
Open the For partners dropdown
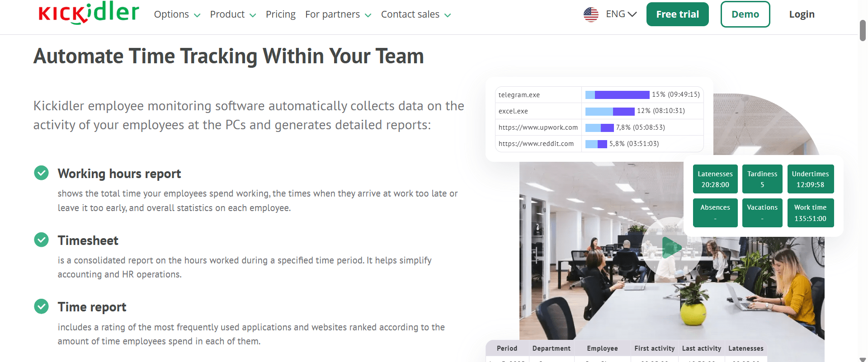tap(338, 14)
